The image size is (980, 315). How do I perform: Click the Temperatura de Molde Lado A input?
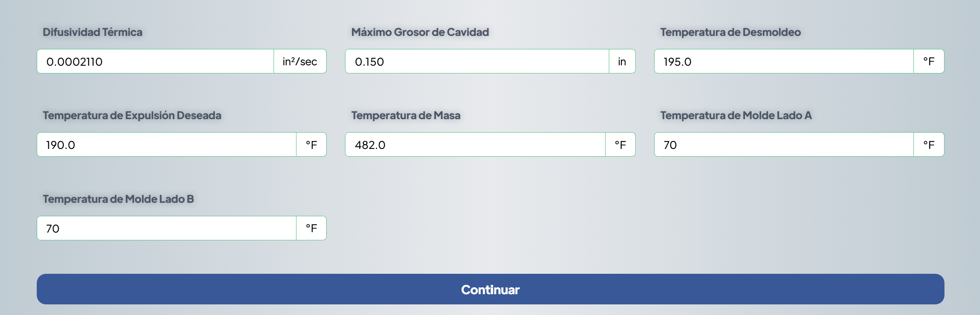tap(783, 145)
